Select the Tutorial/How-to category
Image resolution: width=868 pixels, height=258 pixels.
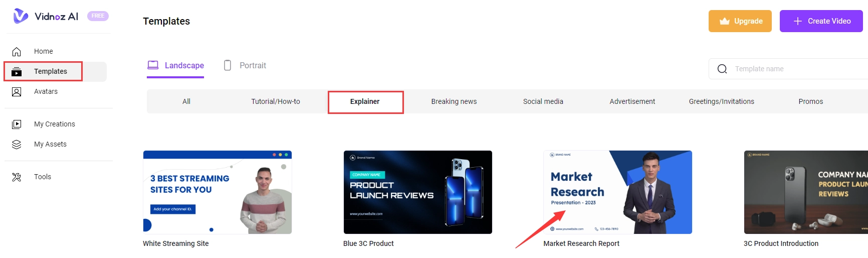pos(276,101)
